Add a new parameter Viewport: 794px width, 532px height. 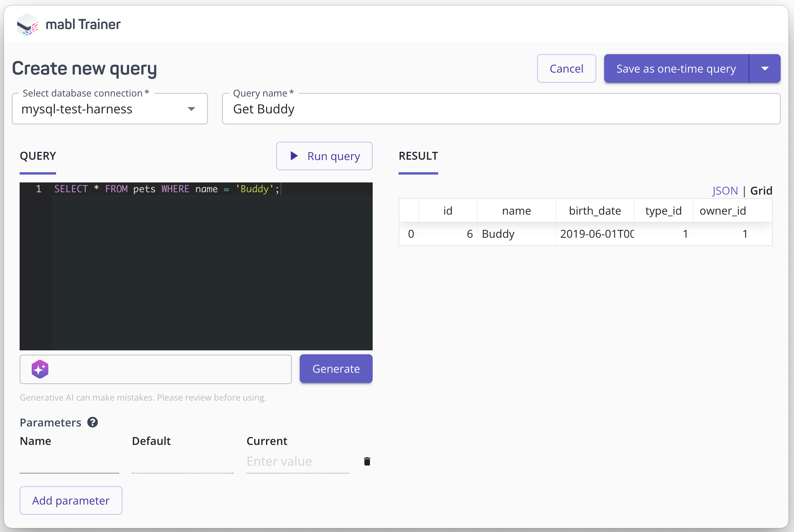click(x=71, y=501)
